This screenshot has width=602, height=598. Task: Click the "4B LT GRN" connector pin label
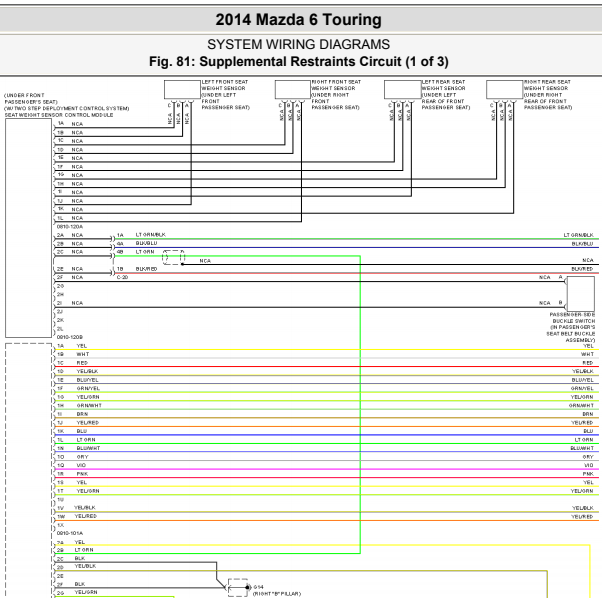pyautogui.click(x=136, y=252)
